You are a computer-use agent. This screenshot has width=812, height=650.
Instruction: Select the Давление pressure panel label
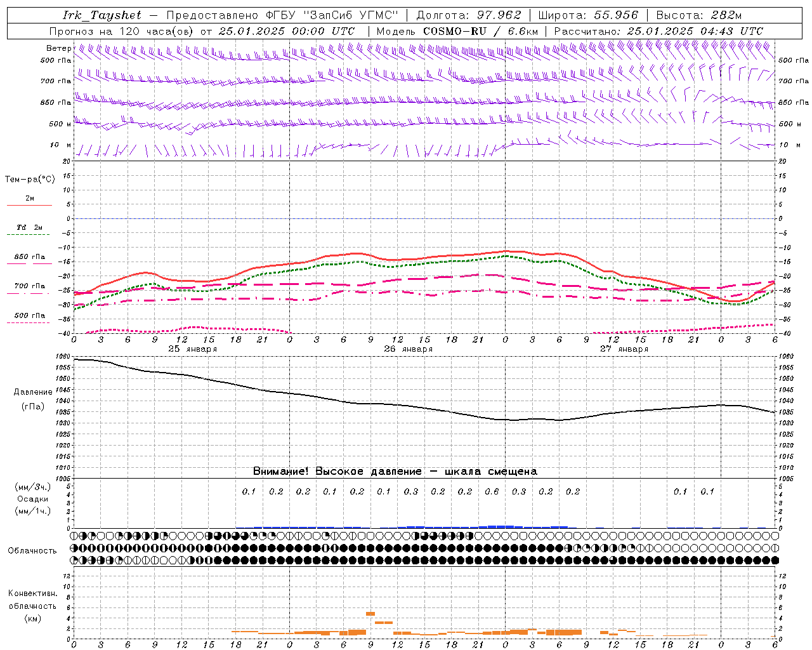click(x=33, y=392)
